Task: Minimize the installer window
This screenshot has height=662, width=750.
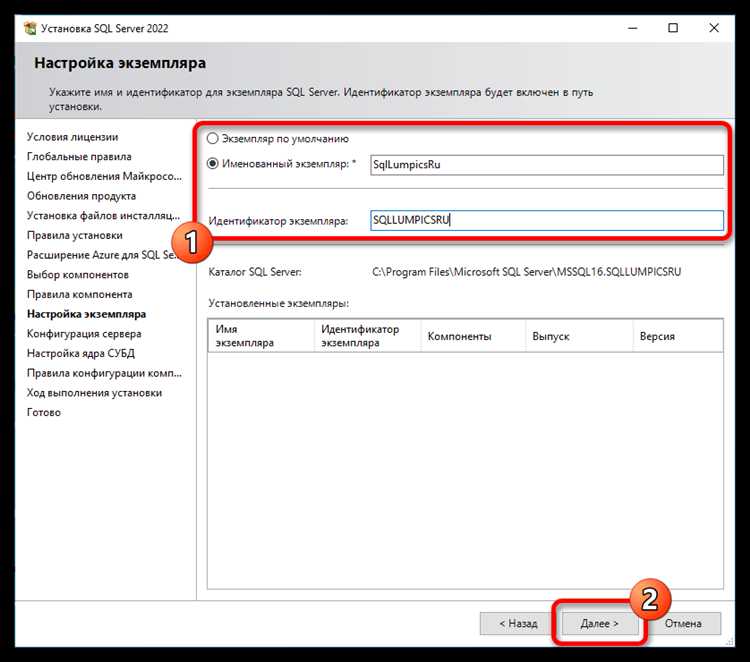Action: coord(627,28)
